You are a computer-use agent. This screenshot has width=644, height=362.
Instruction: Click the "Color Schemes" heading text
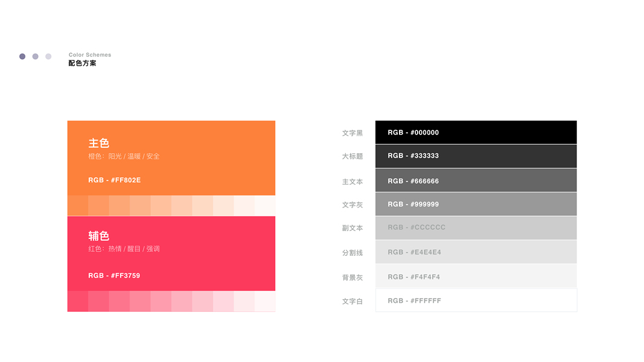(90, 55)
